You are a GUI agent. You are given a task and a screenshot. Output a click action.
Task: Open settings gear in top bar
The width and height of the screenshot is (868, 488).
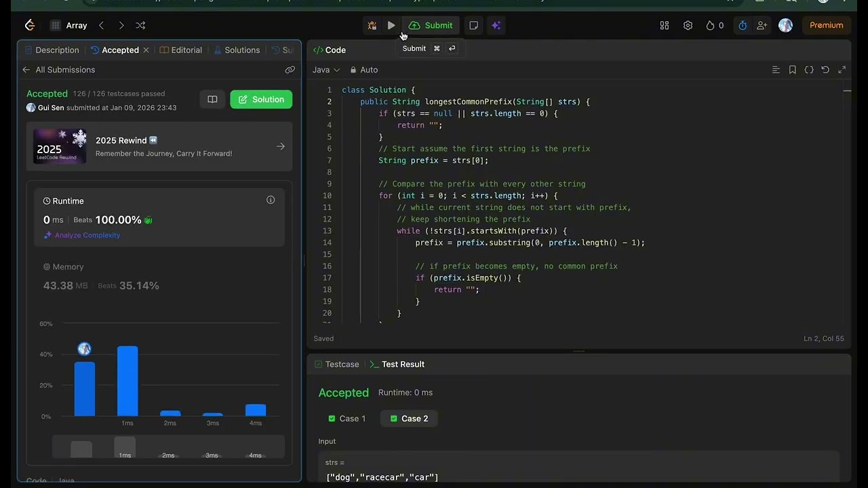click(x=688, y=25)
